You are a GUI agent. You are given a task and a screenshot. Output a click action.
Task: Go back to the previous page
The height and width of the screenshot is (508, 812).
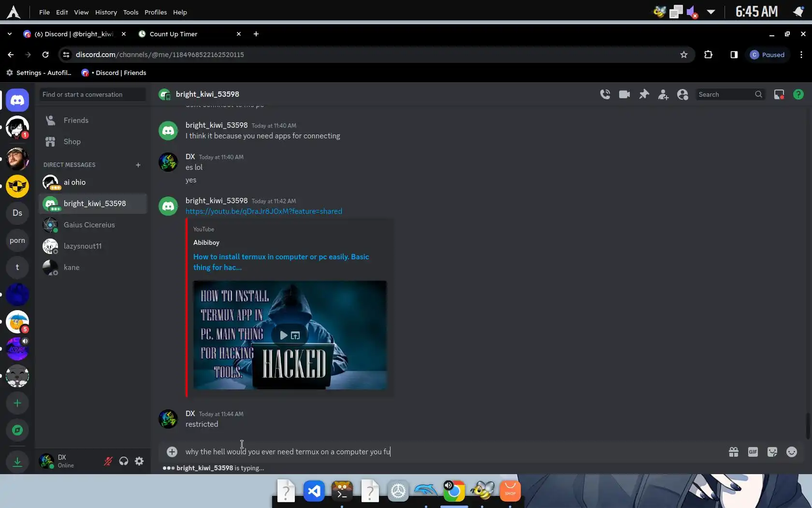click(x=11, y=55)
